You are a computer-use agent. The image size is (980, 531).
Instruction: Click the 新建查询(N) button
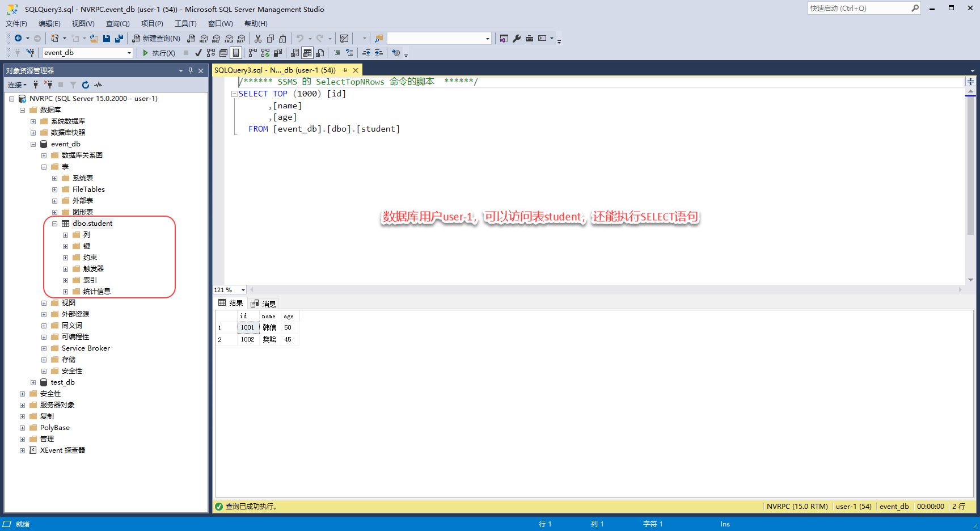156,38
